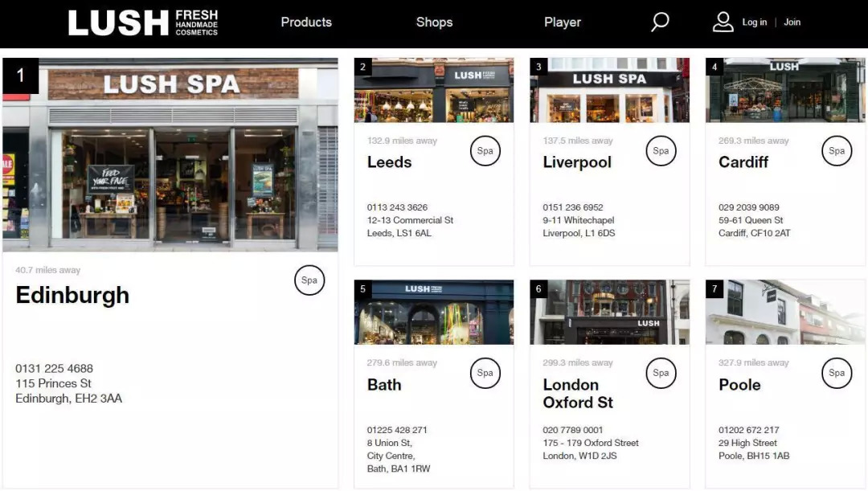Image resolution: width=868 pixels, height=491 pixels.
Task: Click the address line 59-61 Queen St
Action: tap(751, 220)
